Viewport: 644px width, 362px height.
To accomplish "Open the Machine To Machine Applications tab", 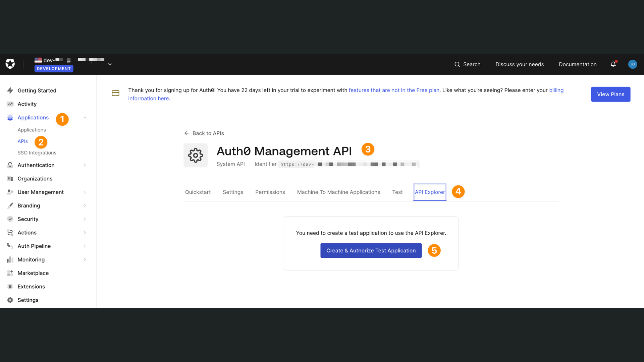I will pos(338,192).
